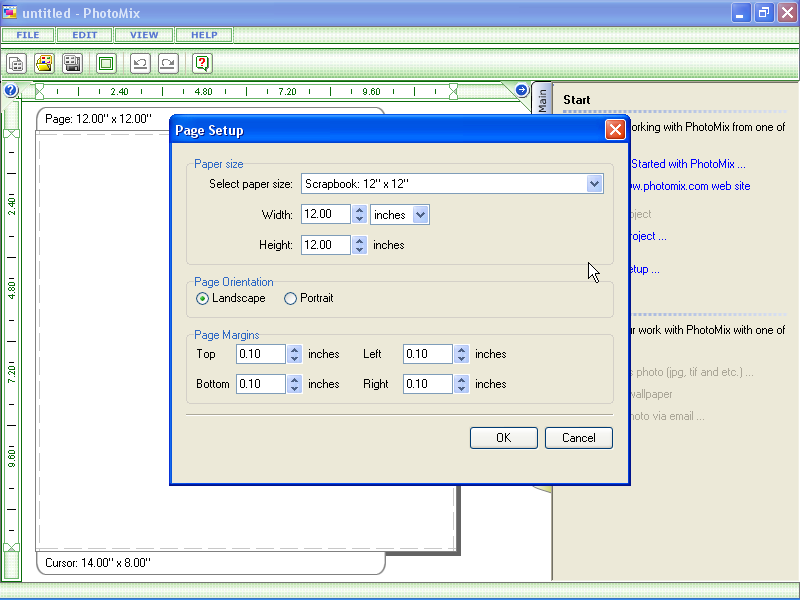Open the VIEW menu
Screen dimensions: 800x600
coord(144,35)
